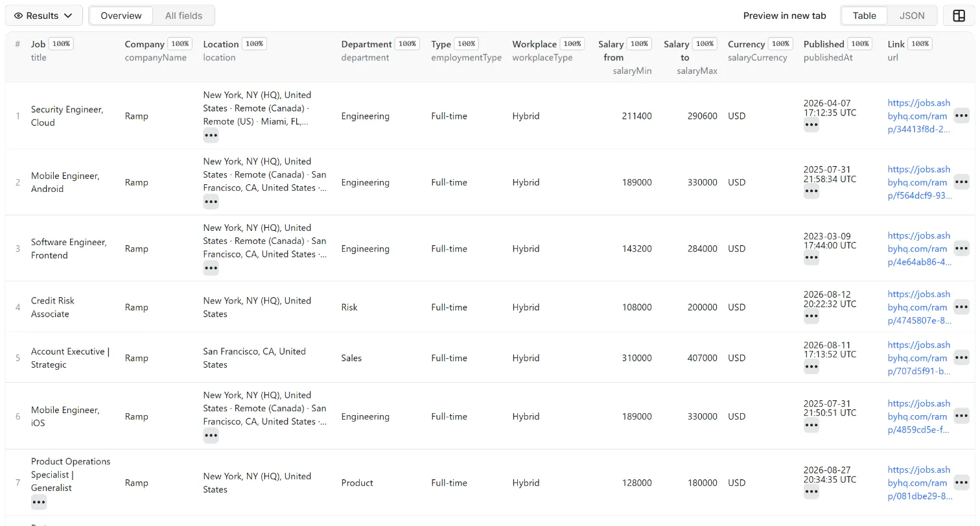Image resolution: width=980 pixels, height=526 pixels.
Task: Expand location for Software Engineer, Frontend row
Action: coord(211,268)
